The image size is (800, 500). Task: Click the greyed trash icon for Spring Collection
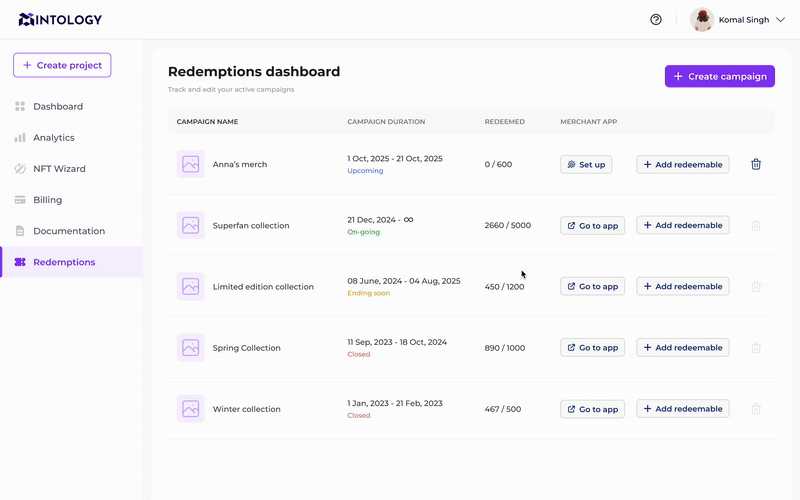756,347
